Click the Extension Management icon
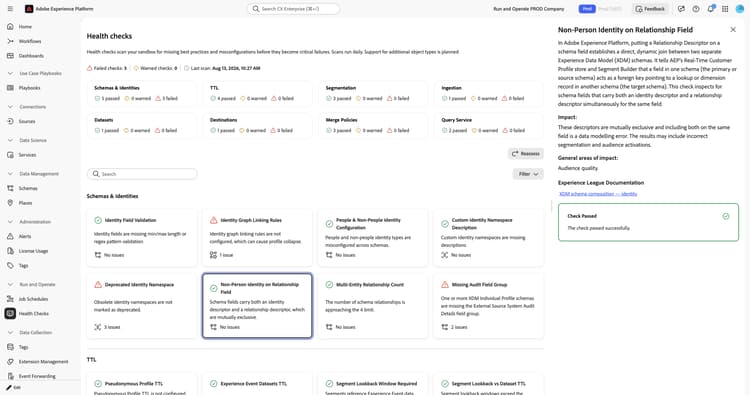The height and width of the screenshot is (395, 750). 11,362
